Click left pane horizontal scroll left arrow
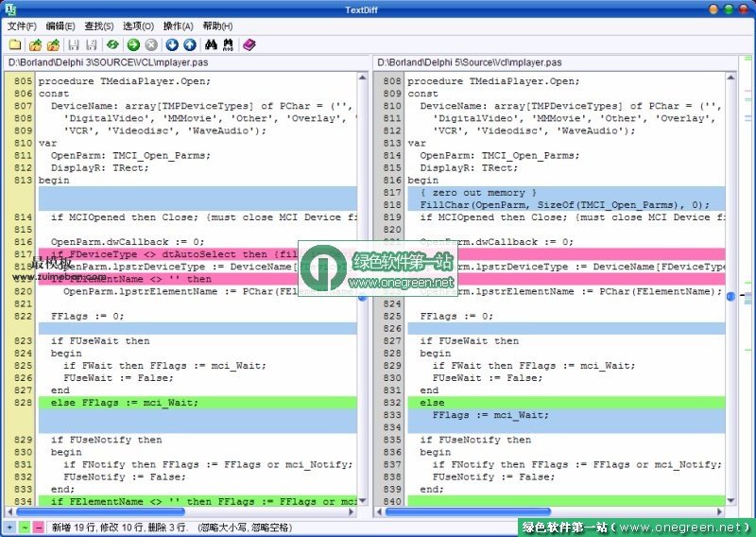The image size is (756, 537). point(10,511)
